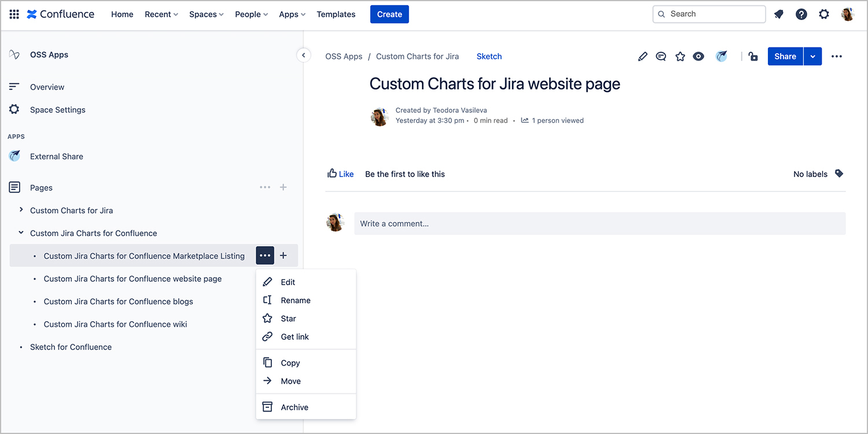Open the Sketch breadcrumb link
868x434 pixels.
(x=489, y=56)
